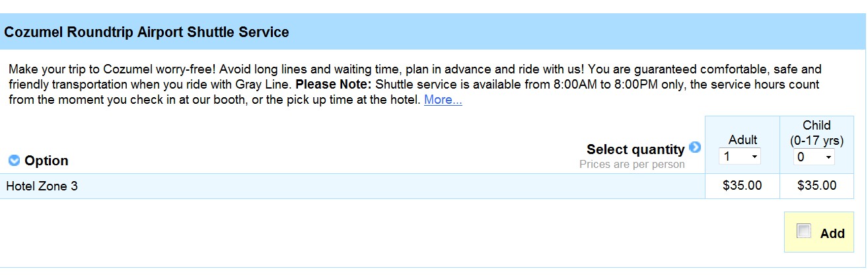868x277 pixels.
Task: Click the Adult column header label
Action: (x=742, y=139)
